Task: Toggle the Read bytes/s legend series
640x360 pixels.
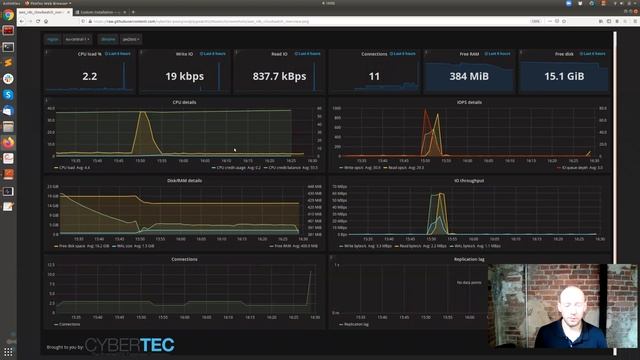Action: point(420,246)
